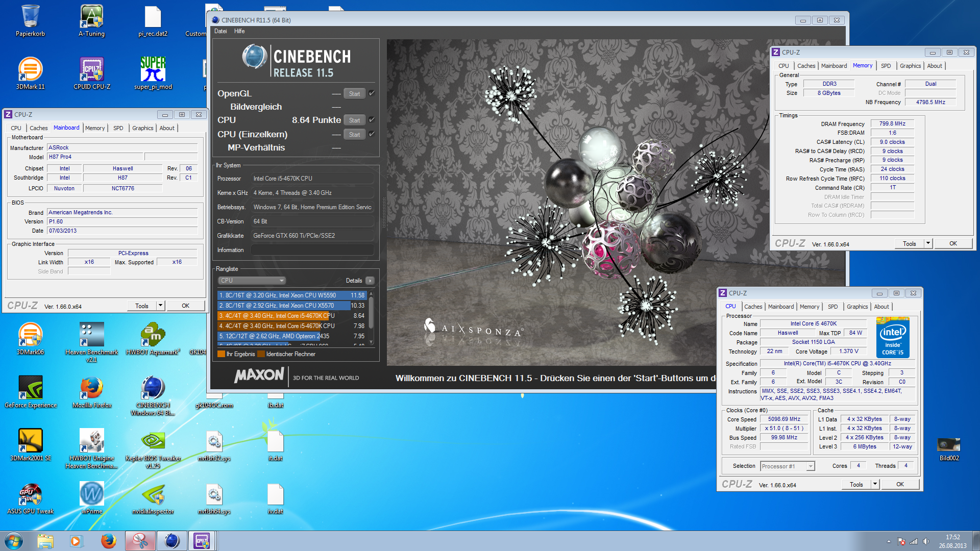Open volume control in system tray

coord(926,541)
